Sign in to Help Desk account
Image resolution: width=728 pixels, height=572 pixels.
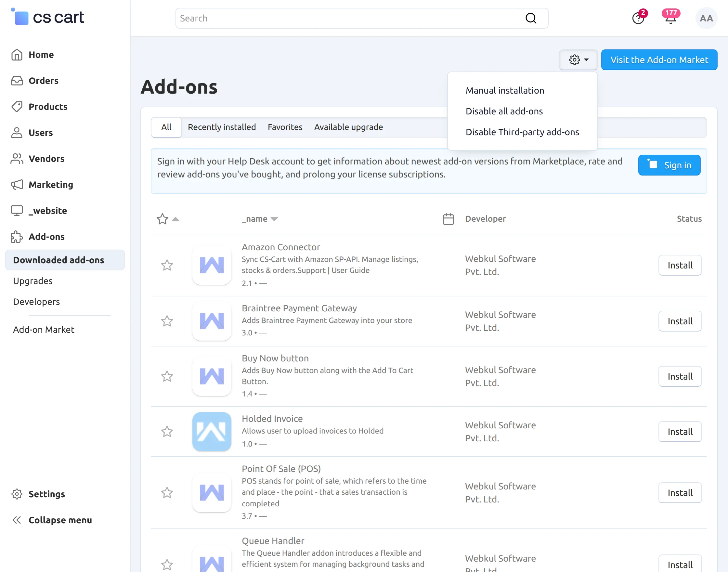click(x=669, y=165)
